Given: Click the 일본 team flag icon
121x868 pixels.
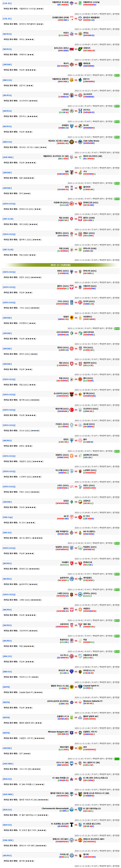Looking at the screenshot, I should pyautogui.click(x=71, y=172).
